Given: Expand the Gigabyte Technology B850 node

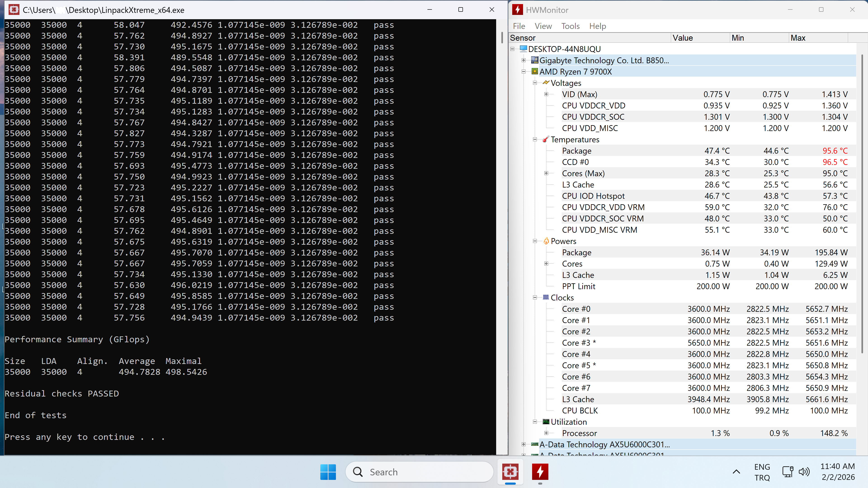Looking at the screenshot, I should tap(524, 60).
